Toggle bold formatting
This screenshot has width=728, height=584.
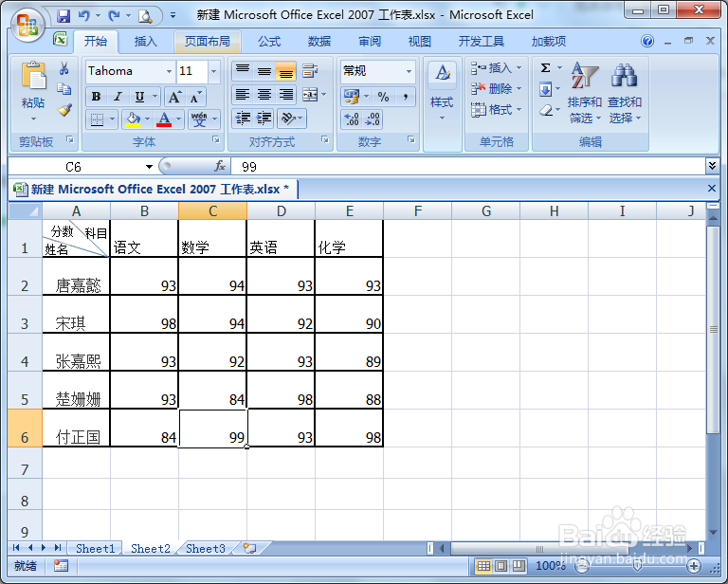[96, 97]
